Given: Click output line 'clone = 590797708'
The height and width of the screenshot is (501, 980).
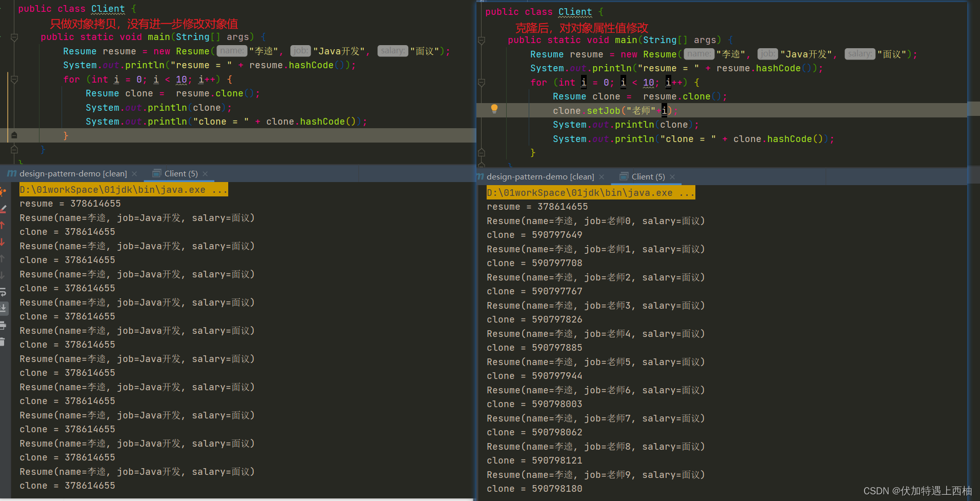Looking at the screenshot, I should click(x=534, y=263).
